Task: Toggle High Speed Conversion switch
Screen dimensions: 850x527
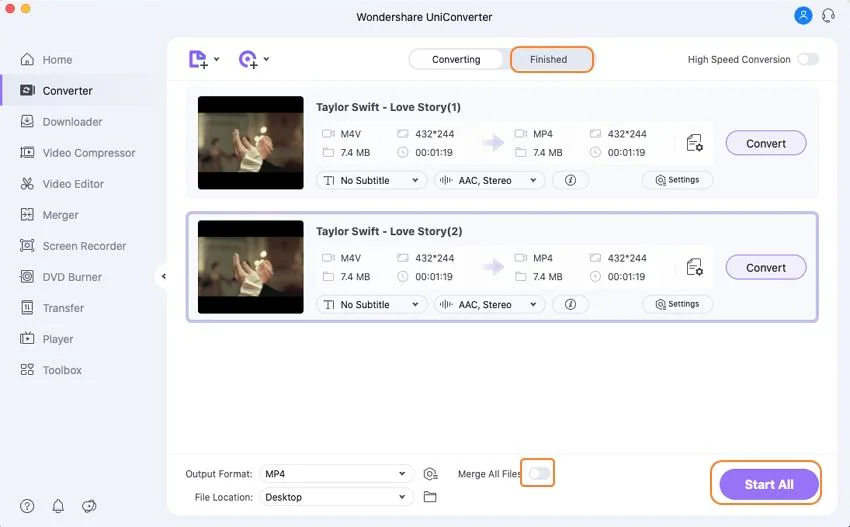Action: 807,60
